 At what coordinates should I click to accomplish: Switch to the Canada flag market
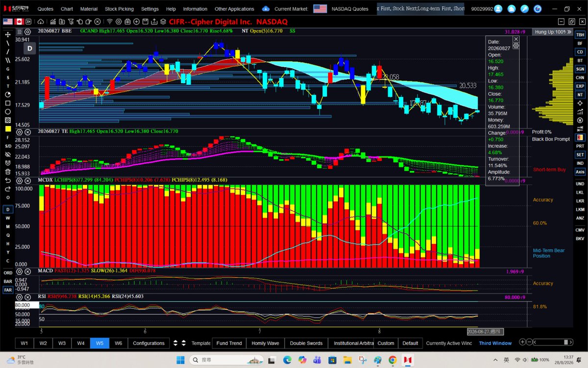19,22
